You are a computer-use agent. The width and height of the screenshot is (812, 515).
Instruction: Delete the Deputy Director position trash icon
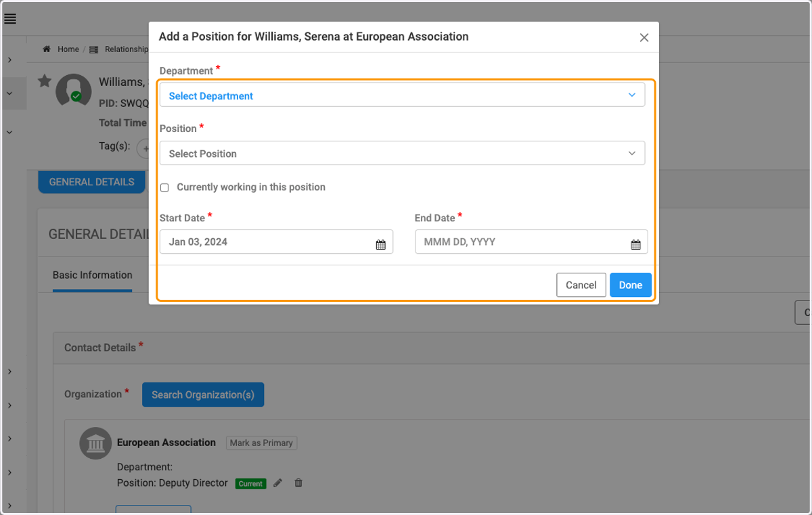tap(298, 483)
